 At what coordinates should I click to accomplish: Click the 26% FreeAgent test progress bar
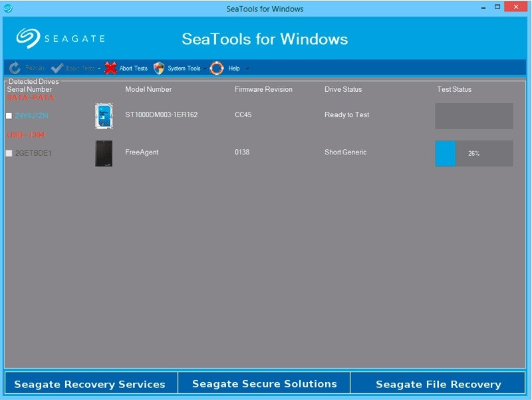point(474,154)
